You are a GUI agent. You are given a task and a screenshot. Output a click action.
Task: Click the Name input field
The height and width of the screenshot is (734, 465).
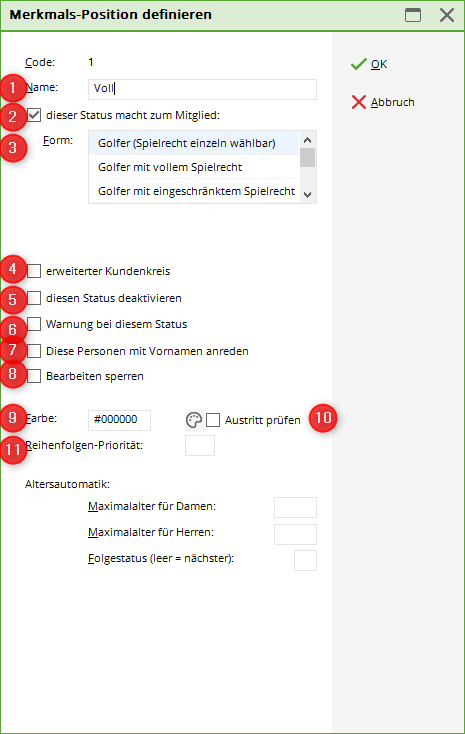tap(202, 89)
